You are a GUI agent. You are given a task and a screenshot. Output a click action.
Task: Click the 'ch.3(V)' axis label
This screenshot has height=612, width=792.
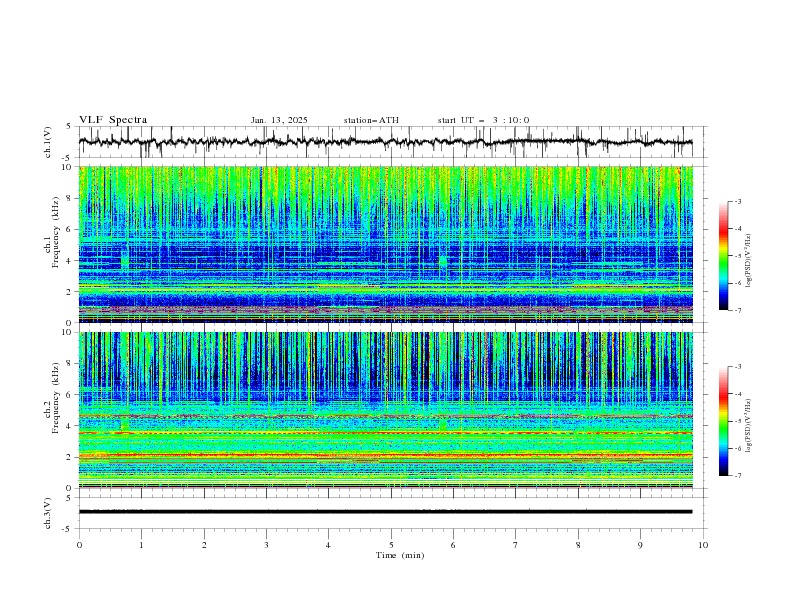click(x=48, y=513)
